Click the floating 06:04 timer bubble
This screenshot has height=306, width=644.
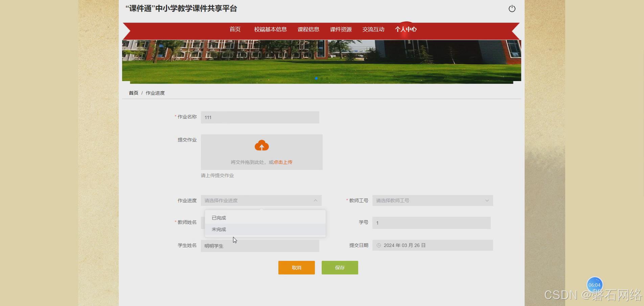[x=594, y=285]
